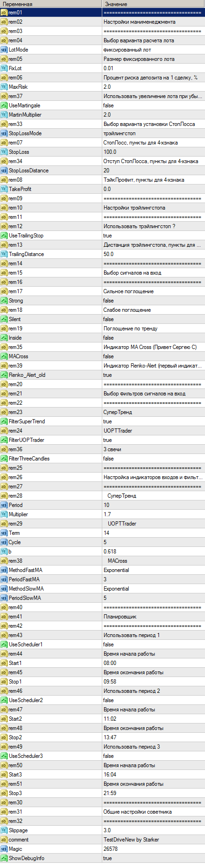Click the type icon beside MaxRisk
This screenshot has width=205, height=868.
(4, 87)
